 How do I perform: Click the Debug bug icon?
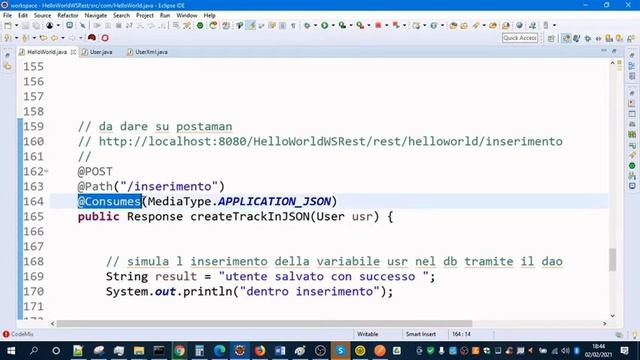[x=307, y=25]
